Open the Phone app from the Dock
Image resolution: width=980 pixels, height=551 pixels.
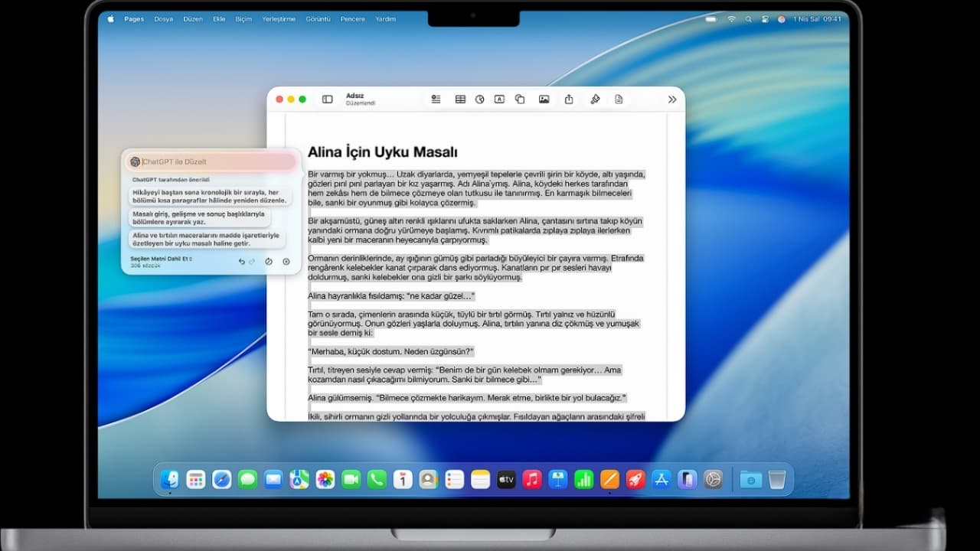point(377,479)
